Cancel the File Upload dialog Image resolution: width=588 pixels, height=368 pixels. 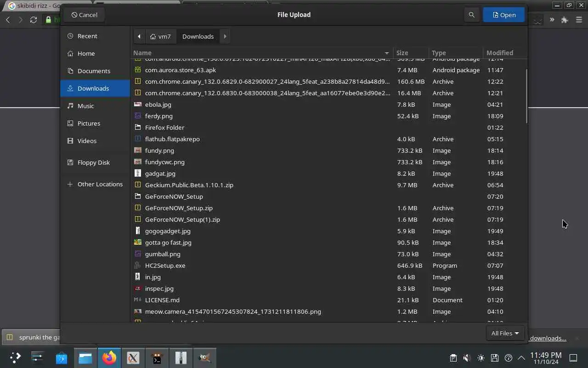[x=84, y=15]
